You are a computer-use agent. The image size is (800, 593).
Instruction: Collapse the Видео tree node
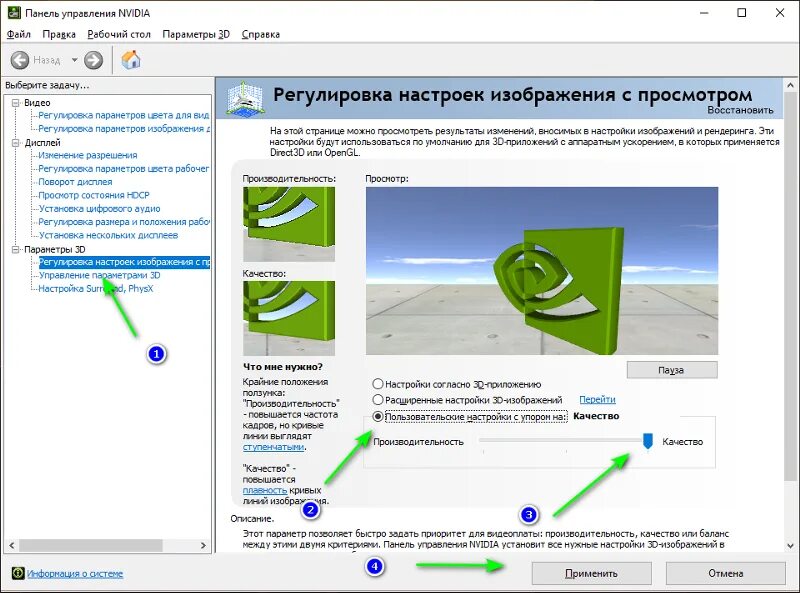[16, 103]
